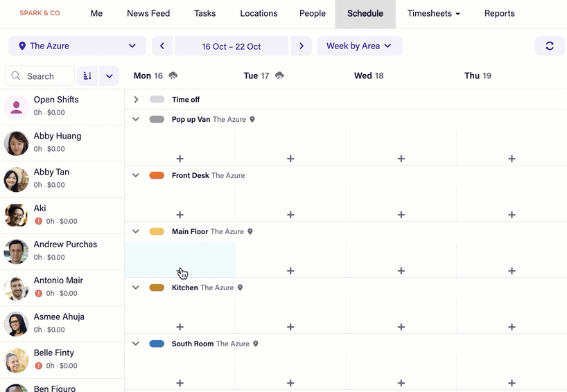Viewport: 567px width, 392px height.
Task: Add Front Desk shift on Tuesday
Action: [290, 215]
